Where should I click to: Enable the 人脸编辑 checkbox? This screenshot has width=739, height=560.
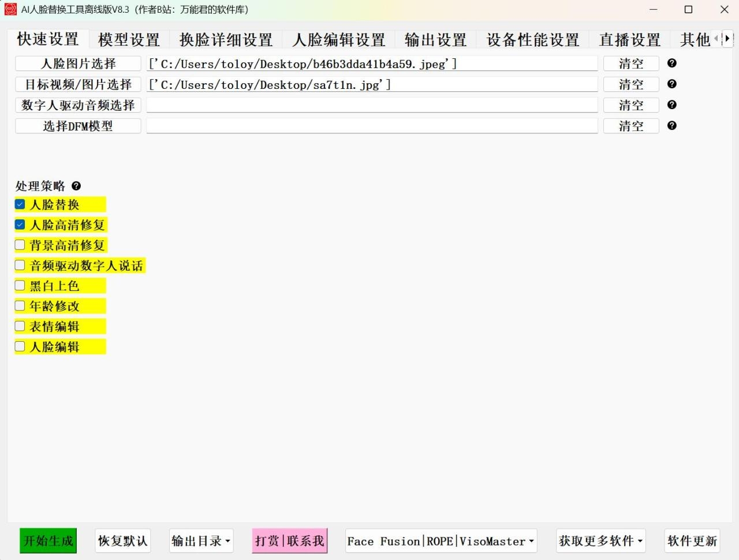point(20,346)
